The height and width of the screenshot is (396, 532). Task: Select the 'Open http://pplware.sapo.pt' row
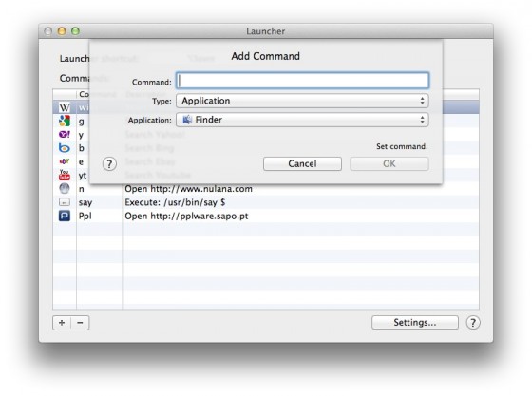(x=266, y=216)
